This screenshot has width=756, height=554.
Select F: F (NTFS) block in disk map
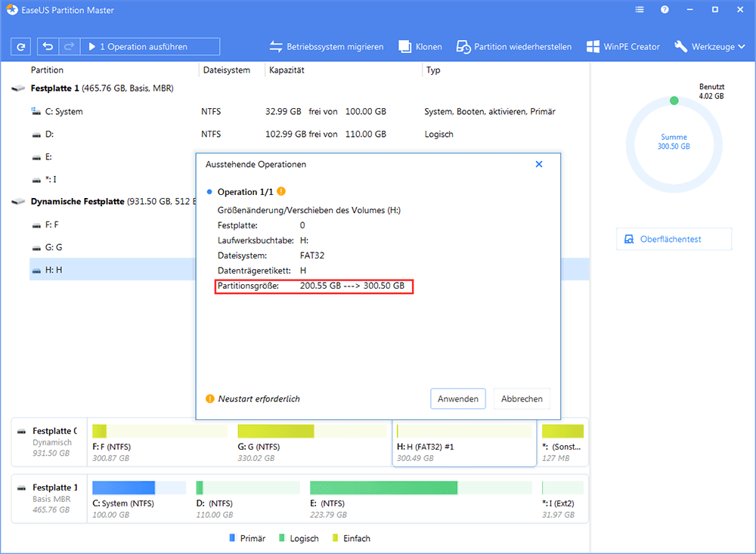pos(160,443)
